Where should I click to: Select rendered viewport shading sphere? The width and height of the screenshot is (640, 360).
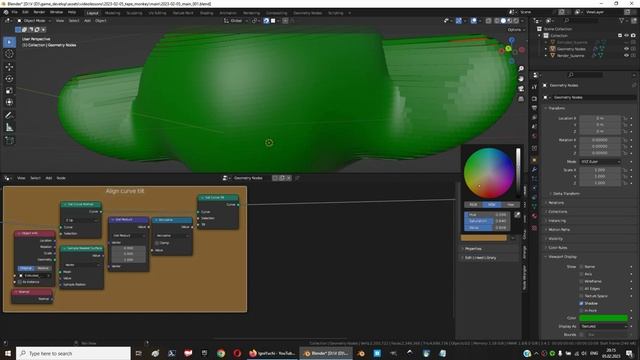tap(516, 20)
